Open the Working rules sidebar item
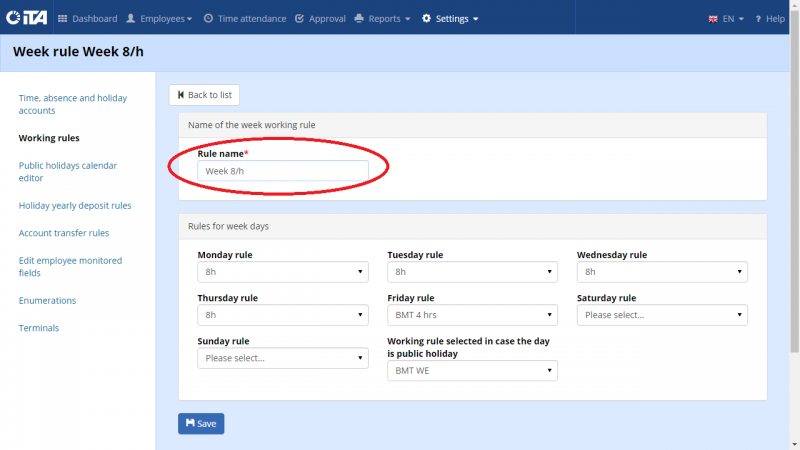800x450 pixels. 49,138
